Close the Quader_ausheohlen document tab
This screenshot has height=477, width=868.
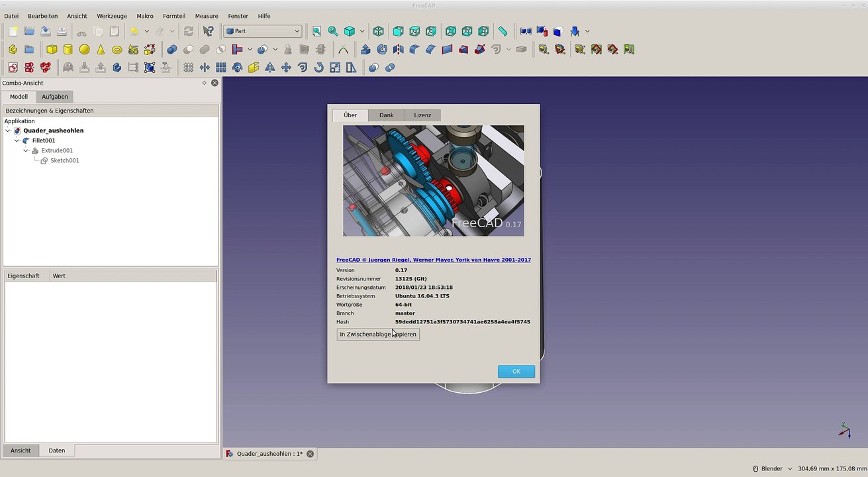pyautogui.click(x=310, y=454)
